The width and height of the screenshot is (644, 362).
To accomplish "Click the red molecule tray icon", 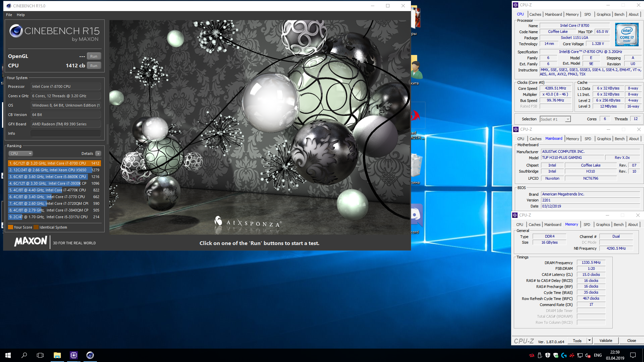I will (572, 355).
